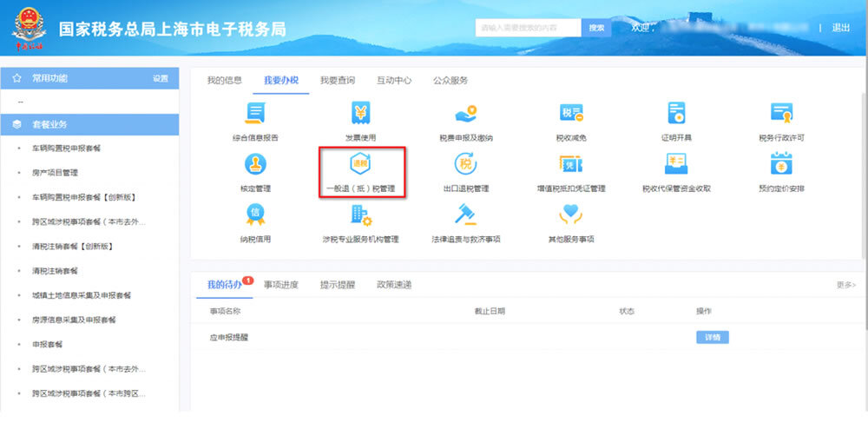
Task: Select the 出口退税管理 icon
Action: tap(466, 165)
